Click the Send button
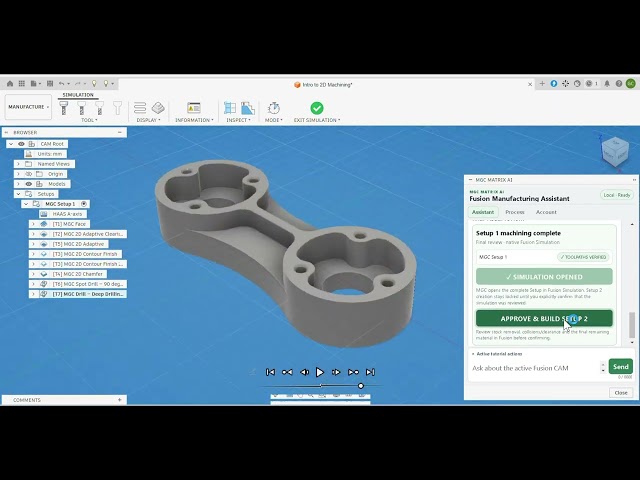 (x=620, y=367)
